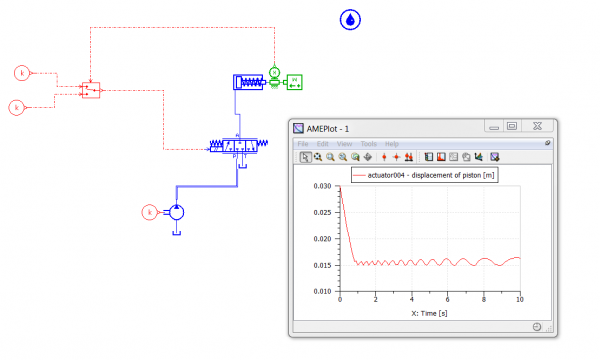Screen dimensions: 600x360
Task: Click the clock icon in plot status bar
Action: pos(537,327)
